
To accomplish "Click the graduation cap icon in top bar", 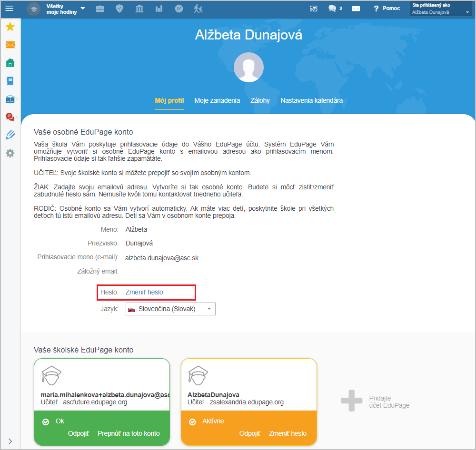I will tap(34, 9).
